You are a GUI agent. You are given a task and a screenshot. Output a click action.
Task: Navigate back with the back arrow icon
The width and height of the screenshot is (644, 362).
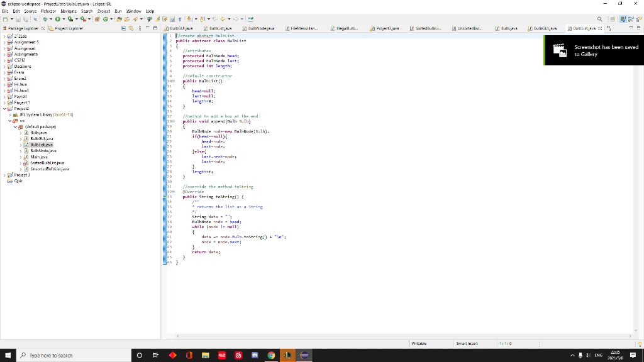tap(224, 19)
